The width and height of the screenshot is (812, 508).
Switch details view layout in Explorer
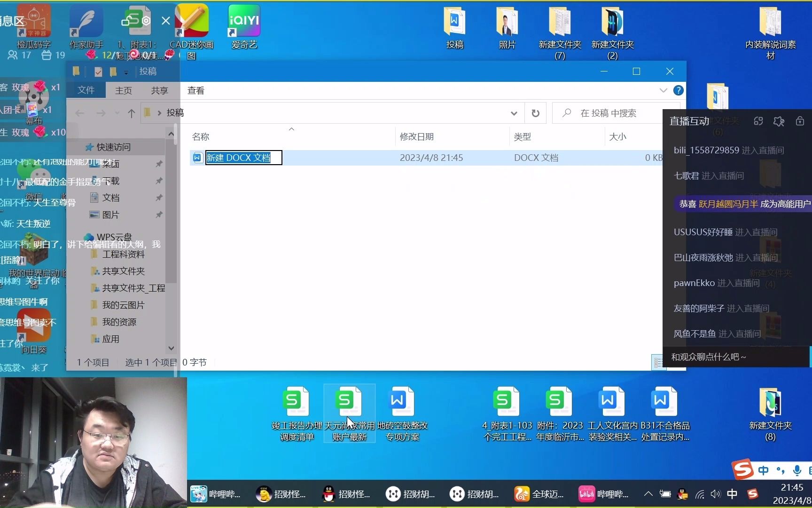point(658,362)
